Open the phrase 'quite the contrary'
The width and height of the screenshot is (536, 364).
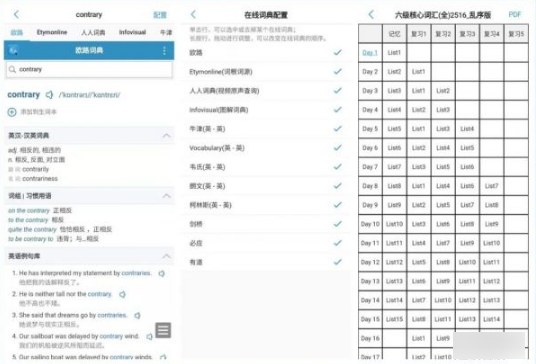pyautogui.click(x=32, y=229)
